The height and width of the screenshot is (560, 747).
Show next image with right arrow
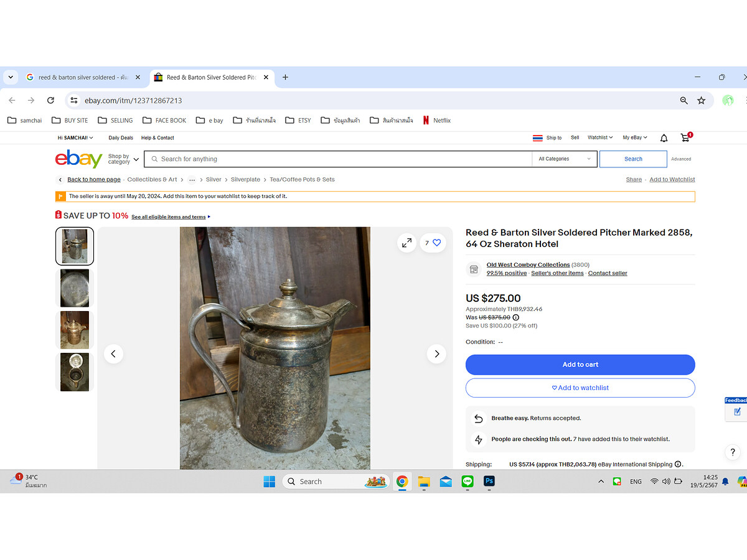[x=437, y=354]
